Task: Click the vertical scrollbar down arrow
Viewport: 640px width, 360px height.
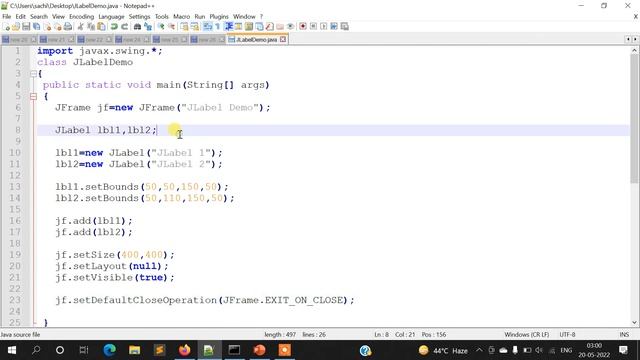Action: pyautogui.click(x=634, y=322)
